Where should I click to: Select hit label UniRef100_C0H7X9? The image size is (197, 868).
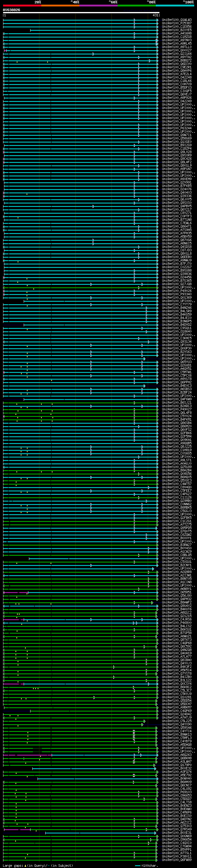pyautogui.click(x=177, y=84)
